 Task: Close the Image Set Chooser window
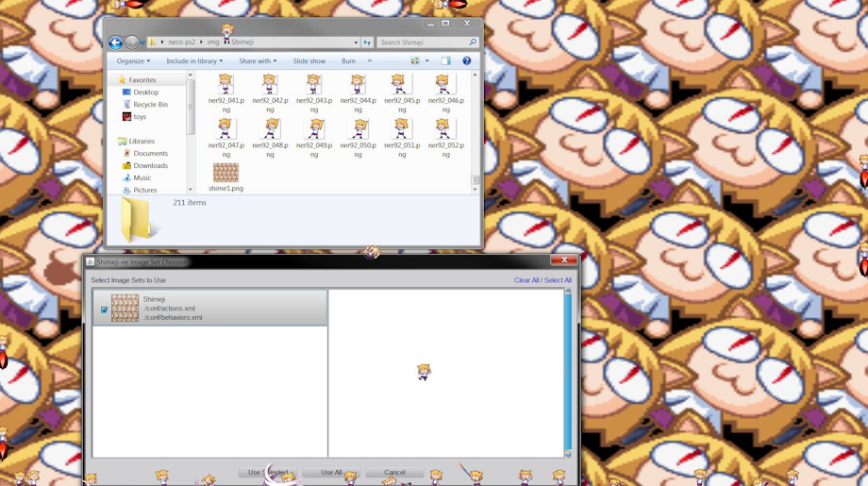564,260
